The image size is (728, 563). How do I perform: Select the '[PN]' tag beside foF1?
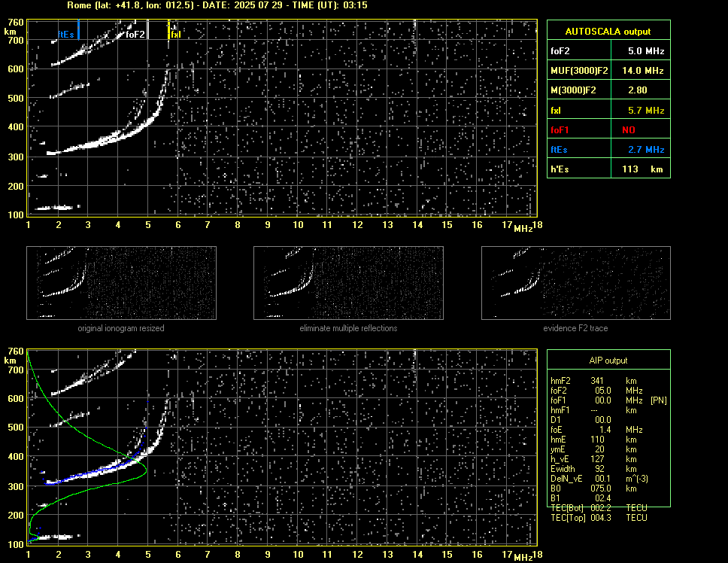point(659,400)
